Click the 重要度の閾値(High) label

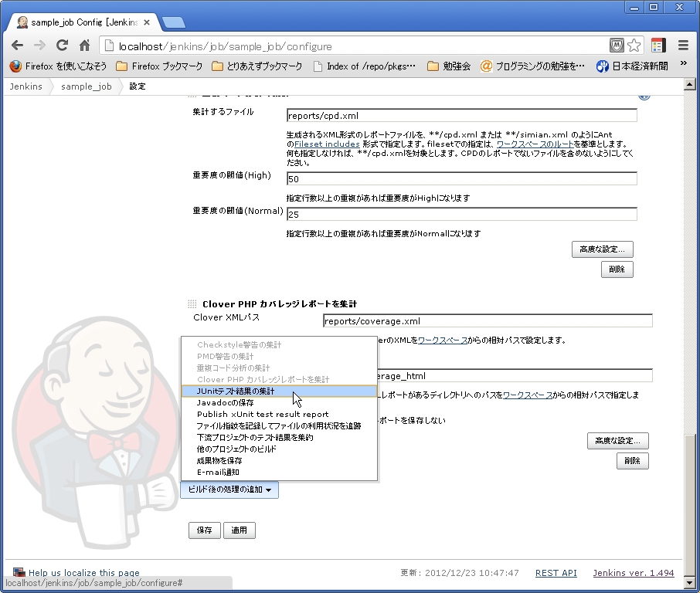[x=232, y=175]
